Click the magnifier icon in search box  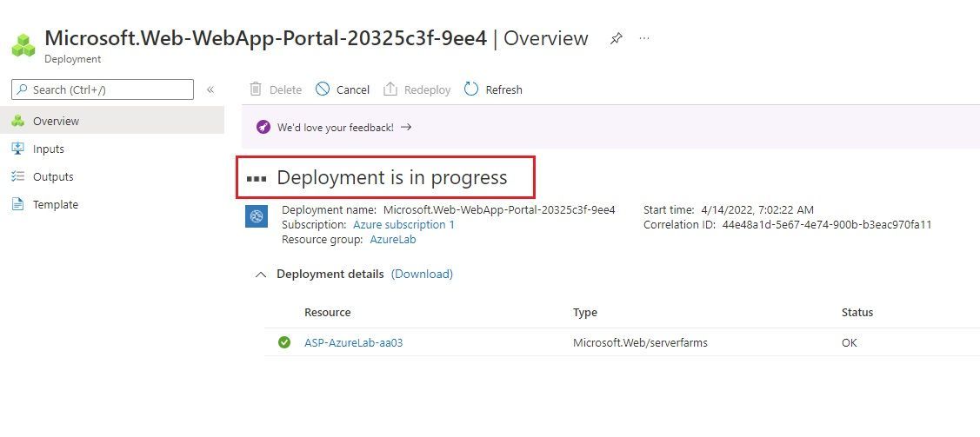[x=22, y=89]
